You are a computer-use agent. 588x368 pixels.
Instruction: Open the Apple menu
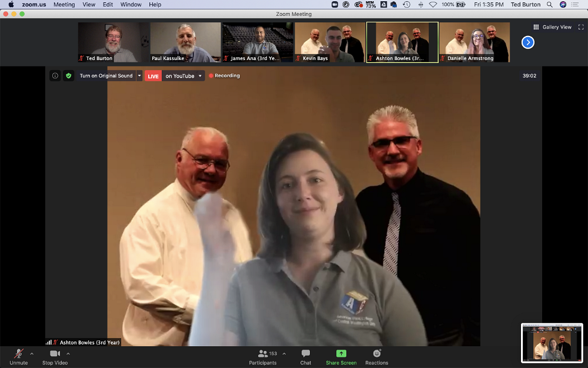11,5
